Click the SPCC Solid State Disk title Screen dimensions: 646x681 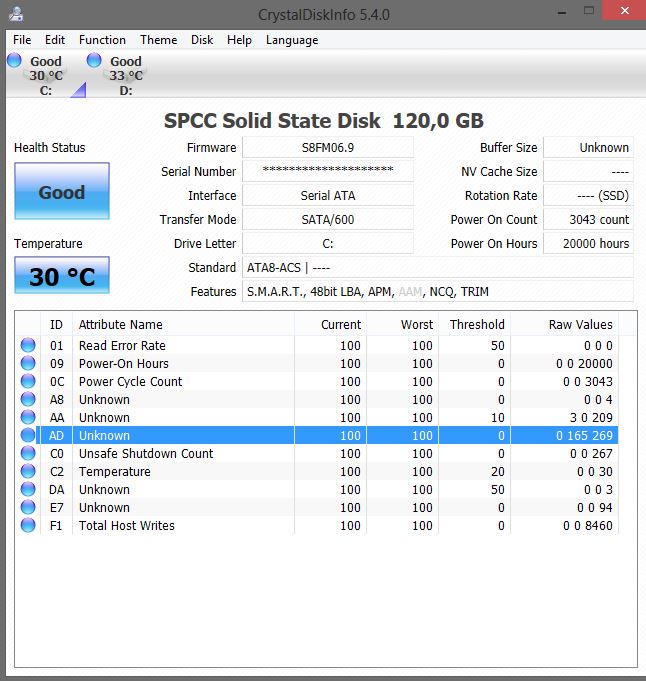click(324, 121)
